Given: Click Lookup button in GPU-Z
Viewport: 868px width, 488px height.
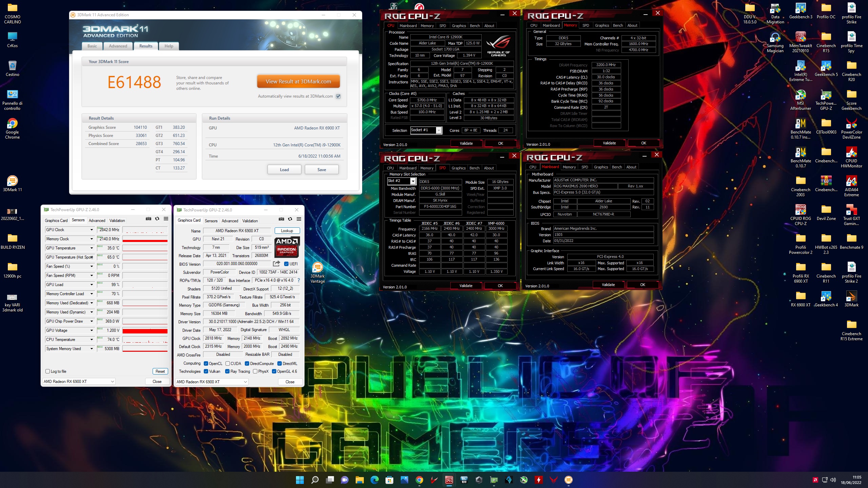Looking at the screenshot, I should click(x=287, y=231).
